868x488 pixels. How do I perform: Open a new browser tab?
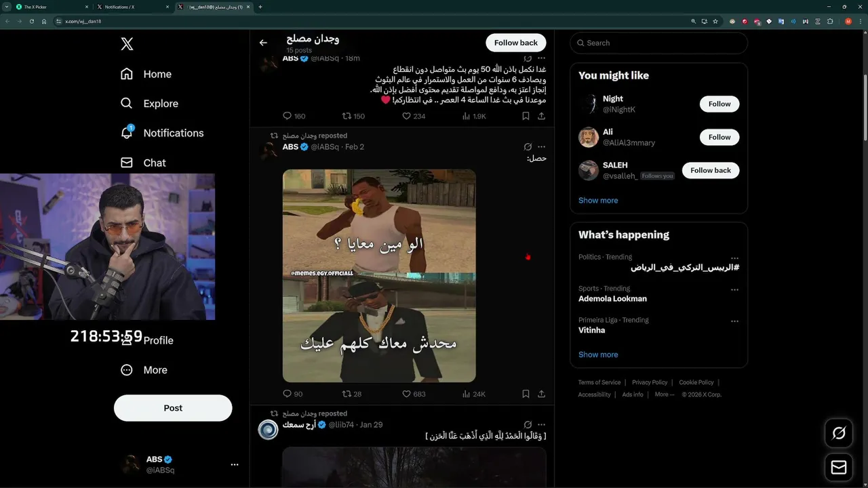tap(260, 7)
